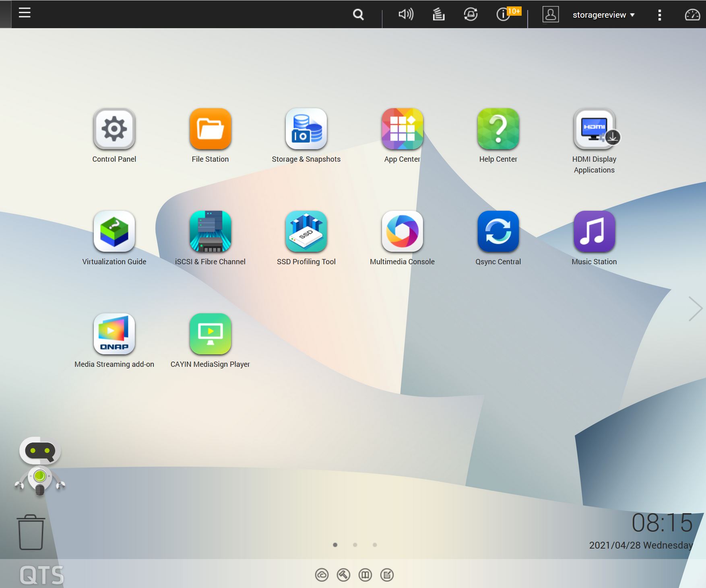Click the myQNAPcloud bottom icon
The width and height of the screenshot is (706, 588).
322,575
